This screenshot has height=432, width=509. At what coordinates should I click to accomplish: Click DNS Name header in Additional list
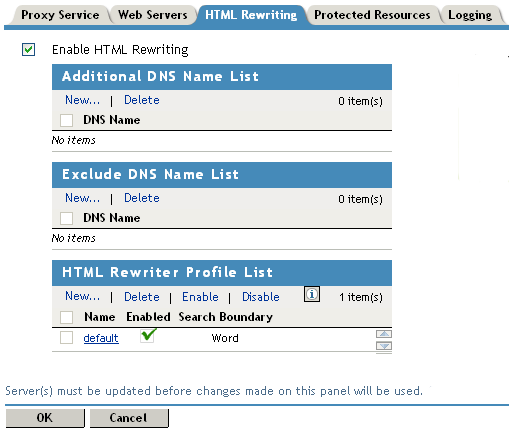[x=112, y=120]
